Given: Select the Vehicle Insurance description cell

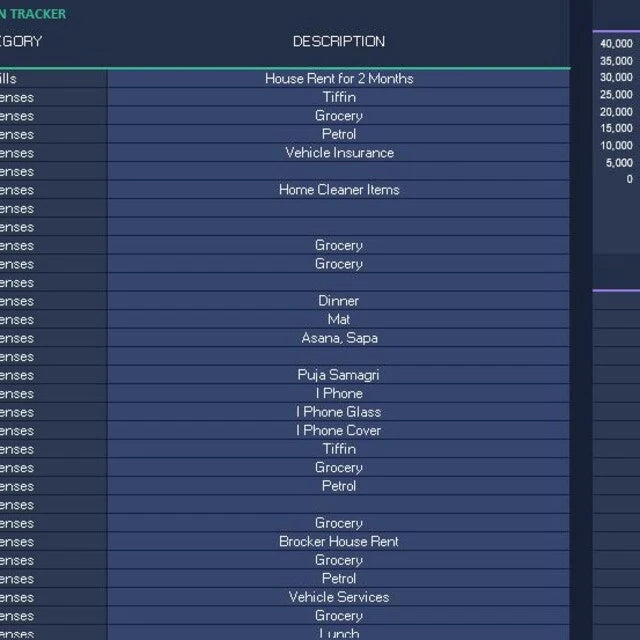Looking at the screenshot, I should coord(339,153).
